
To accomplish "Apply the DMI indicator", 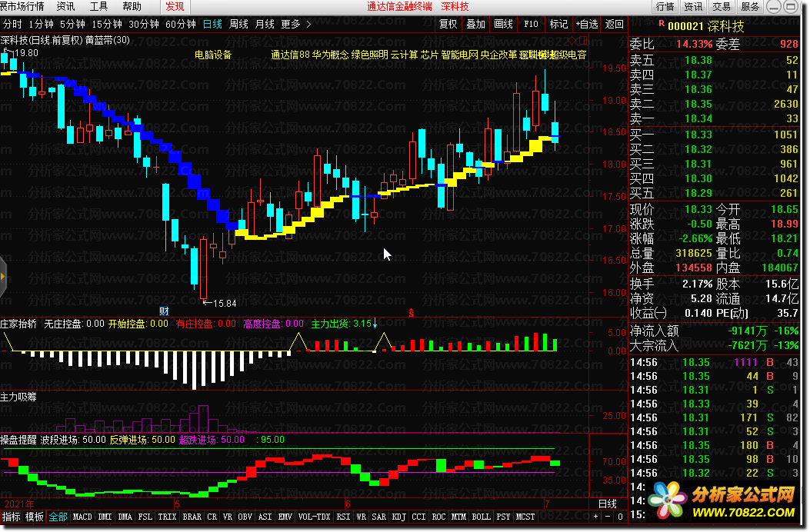I will coord(105,517).
